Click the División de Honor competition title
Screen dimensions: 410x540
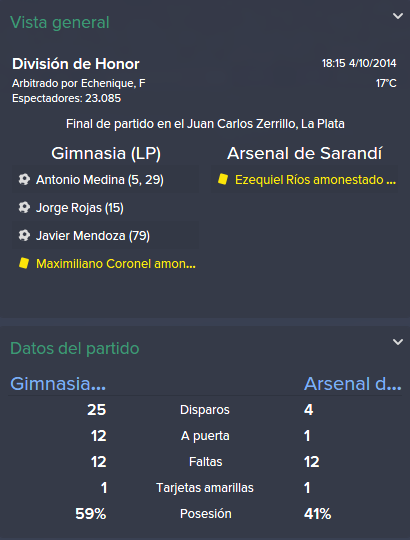click(76, 64)
